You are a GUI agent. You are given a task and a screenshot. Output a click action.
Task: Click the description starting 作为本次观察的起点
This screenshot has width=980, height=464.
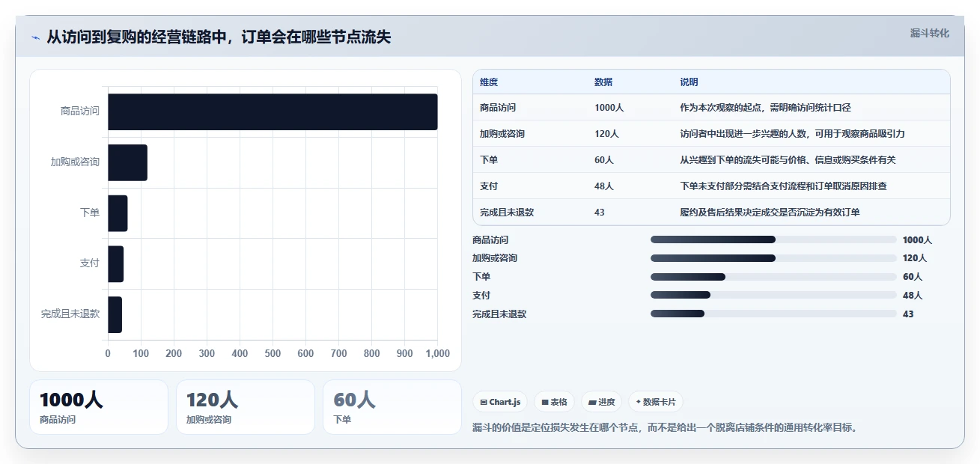tap(765, 108)
